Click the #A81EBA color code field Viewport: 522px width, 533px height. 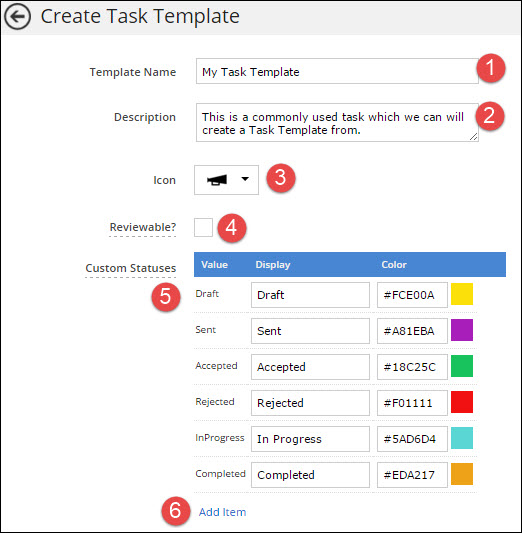412,331
